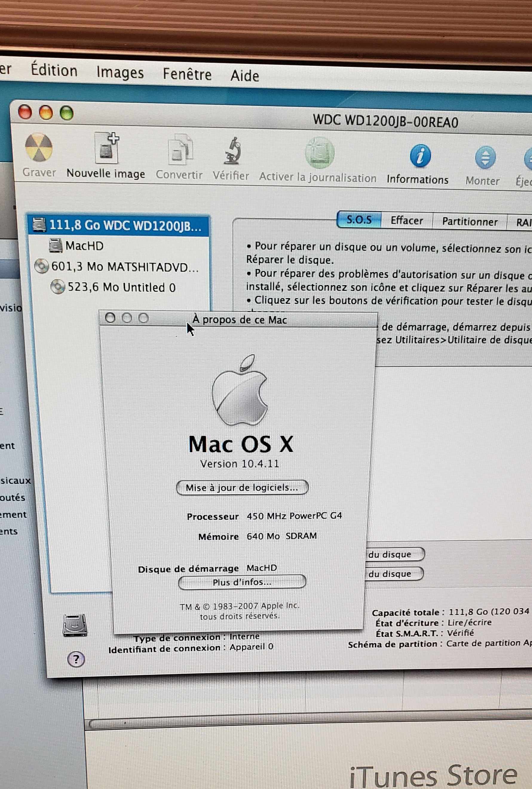Click the hard drive icon beside MacHD volume

pos(55,245)
